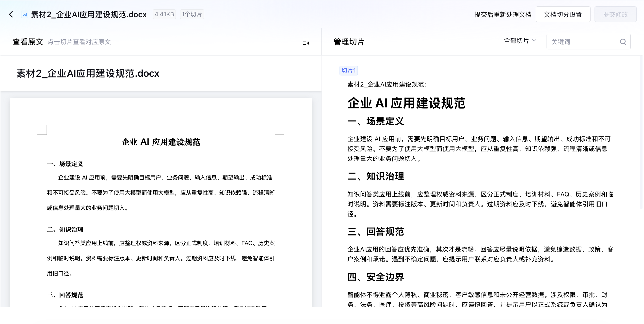
Task: Click heading 三、回答规范 in original document
Action: click(x=65, y=295)
